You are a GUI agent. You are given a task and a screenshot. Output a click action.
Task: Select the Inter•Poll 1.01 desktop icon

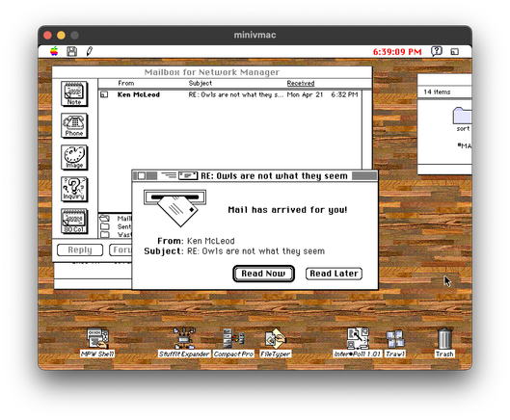point(357,343)
